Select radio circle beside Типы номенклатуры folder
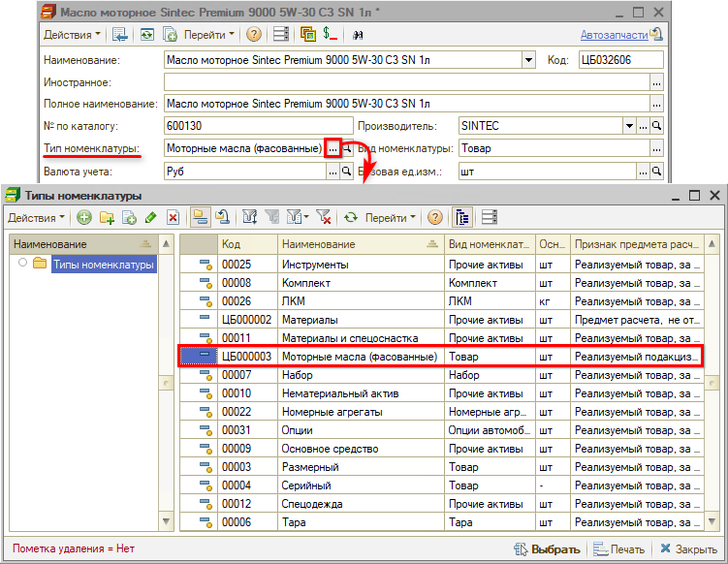This screenshot has height=564, width=728. [22, 264]
